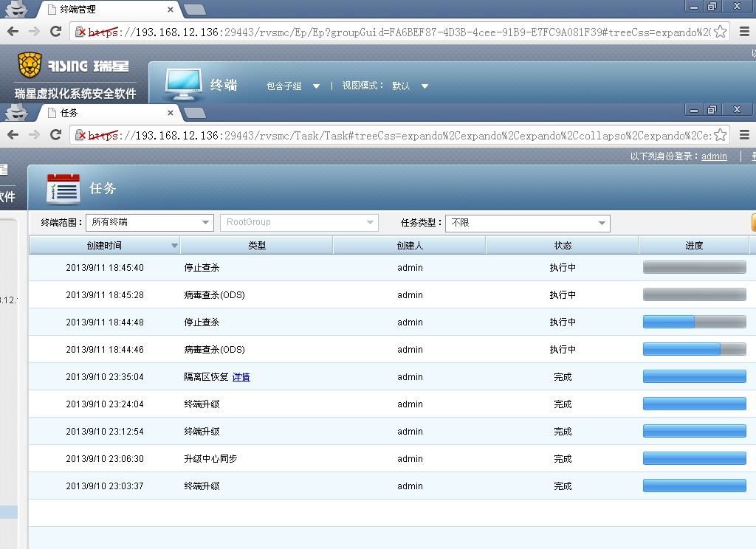Click the 终端 monitor icon
756x549 pixels.
[184, 84]
